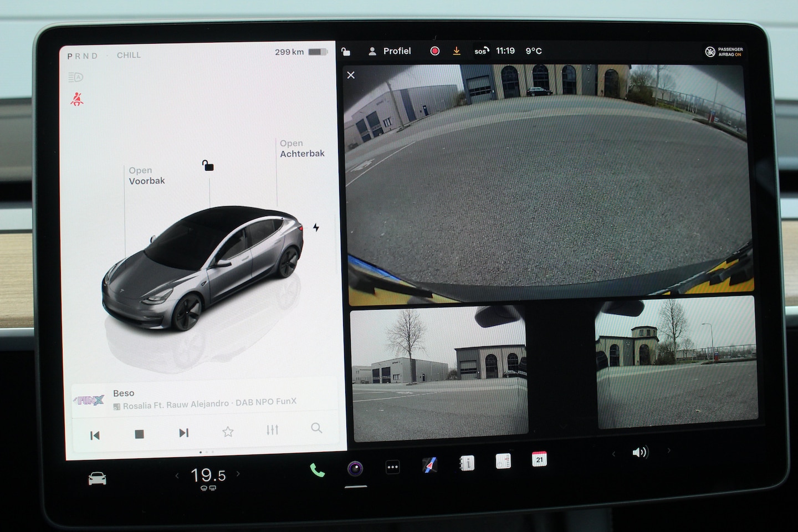This screenshot has height=532, width=798.
Task: Toggle door lock icon above the car
Action: tap(208, 165)
